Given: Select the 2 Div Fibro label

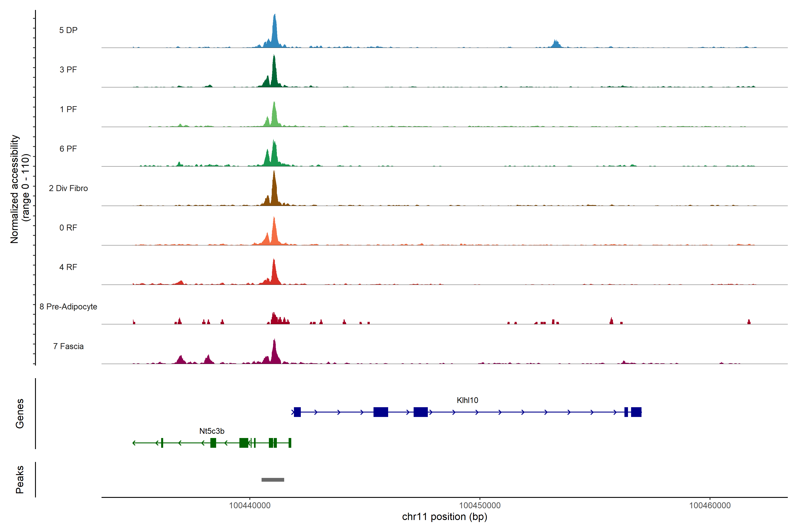Looking at the screenshot, I should (x=68, y=188).
